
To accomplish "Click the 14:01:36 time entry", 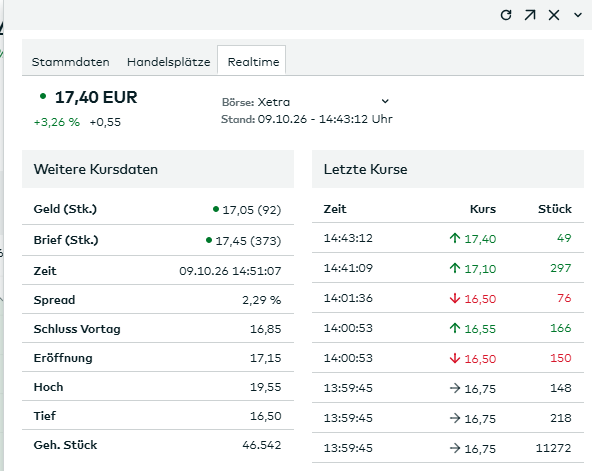I will (x=348, y=298).
